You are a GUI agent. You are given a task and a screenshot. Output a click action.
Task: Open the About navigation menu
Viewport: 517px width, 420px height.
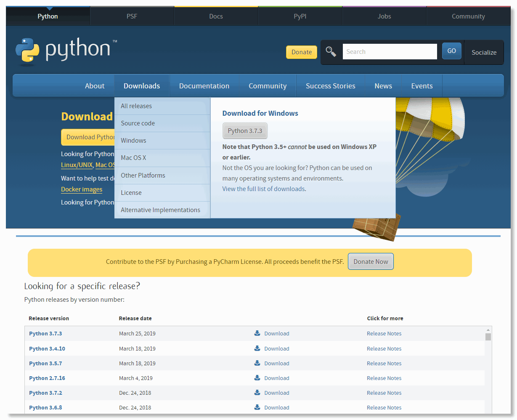[x=95, y=86]
